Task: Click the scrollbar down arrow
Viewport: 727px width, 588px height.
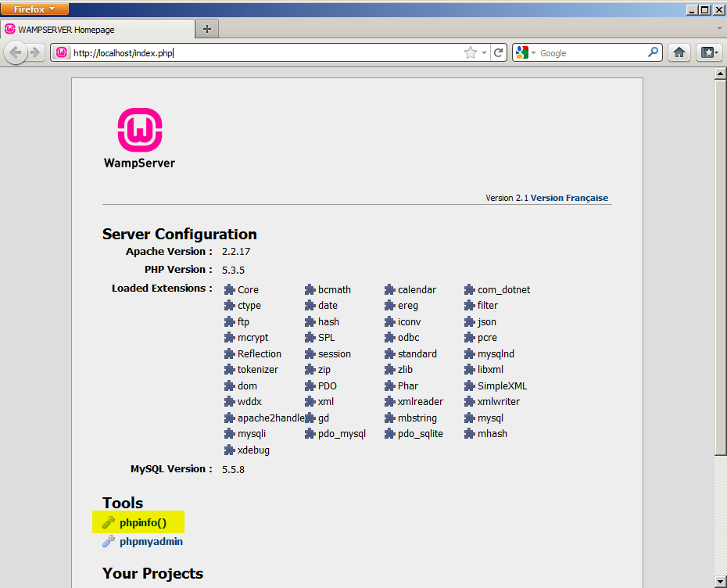Action: [x=720, y=581]
